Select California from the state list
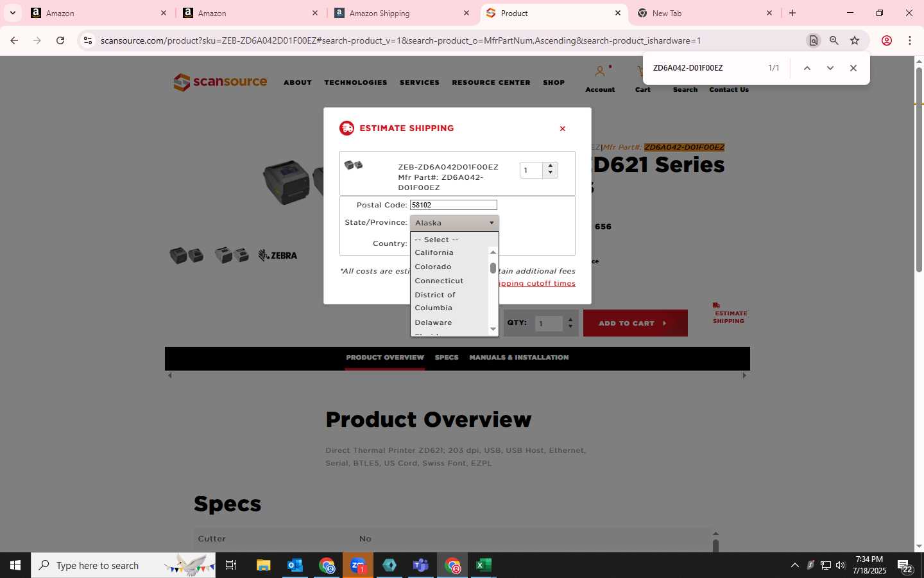The image size is (924, 578). tap(434, 252)
